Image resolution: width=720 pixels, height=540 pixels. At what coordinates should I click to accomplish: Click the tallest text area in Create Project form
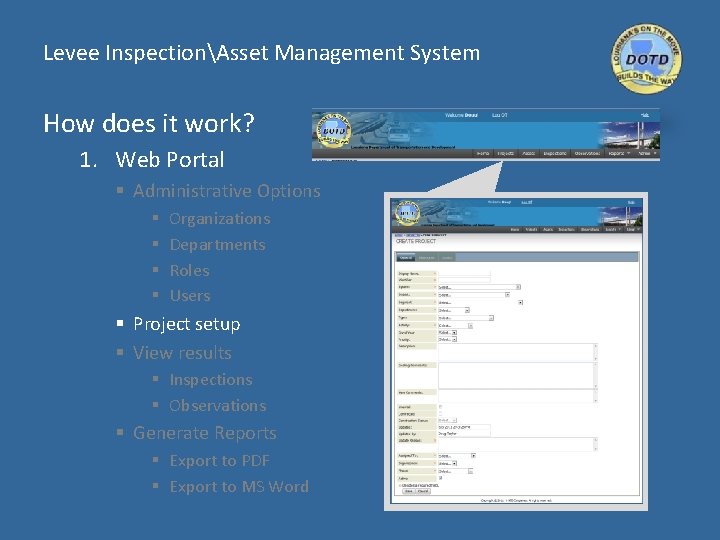click(x=518, y=376)
